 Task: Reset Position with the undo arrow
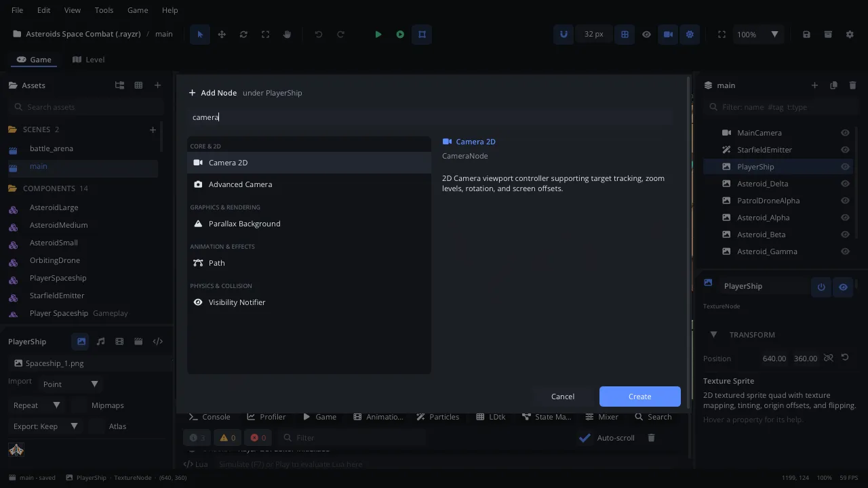(845, 358)
